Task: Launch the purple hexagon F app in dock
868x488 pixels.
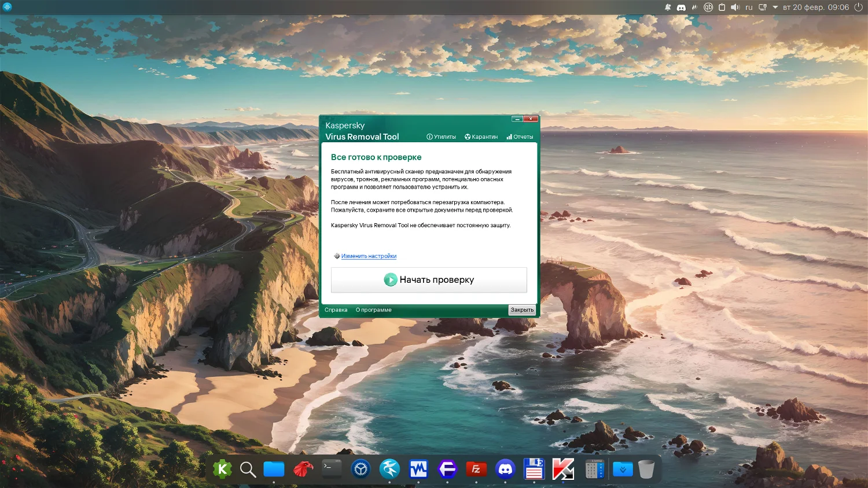Action: (447, 469)
